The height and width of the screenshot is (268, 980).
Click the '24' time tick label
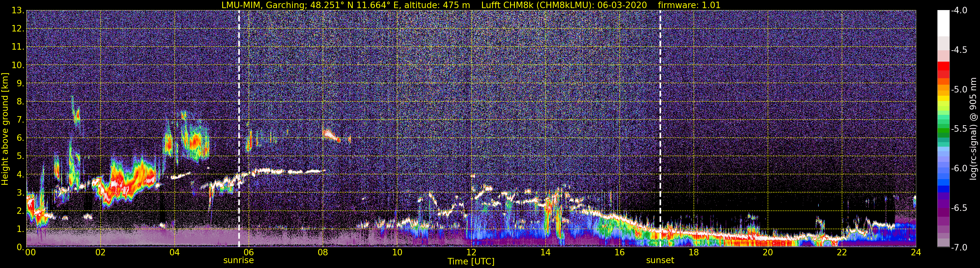tap(916, 252)
